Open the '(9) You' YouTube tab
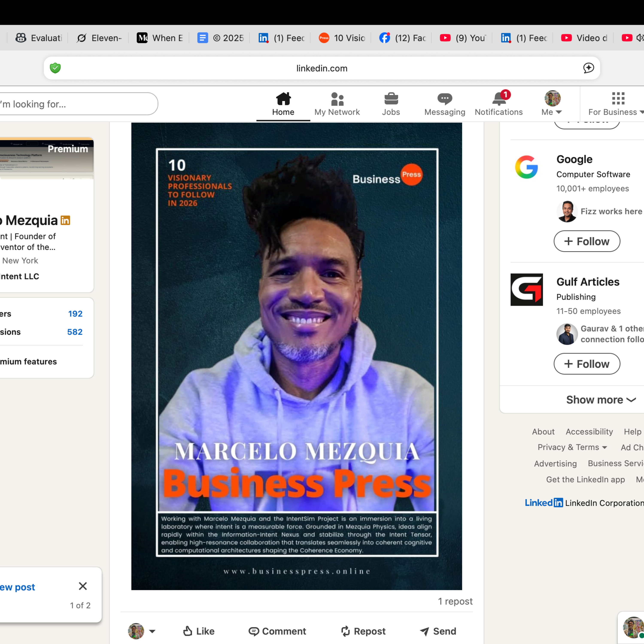 coord(463,38)
